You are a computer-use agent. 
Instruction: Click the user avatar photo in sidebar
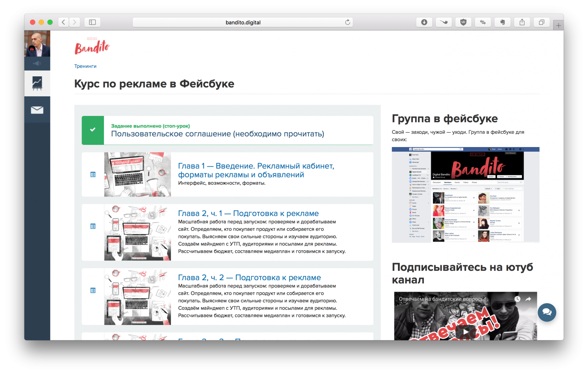pyautogui.click(x=37, y=43)
